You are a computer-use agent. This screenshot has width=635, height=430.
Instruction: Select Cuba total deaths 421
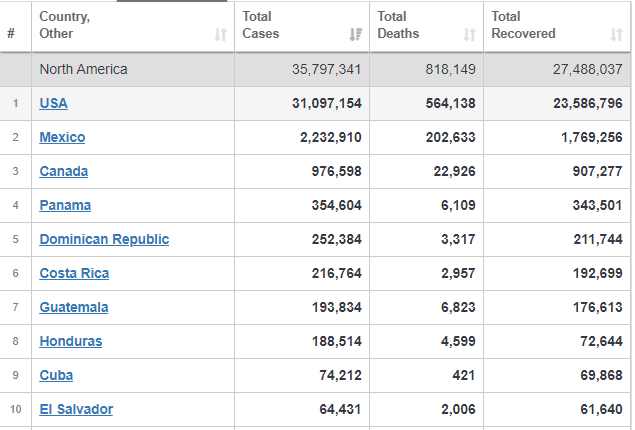464,375
